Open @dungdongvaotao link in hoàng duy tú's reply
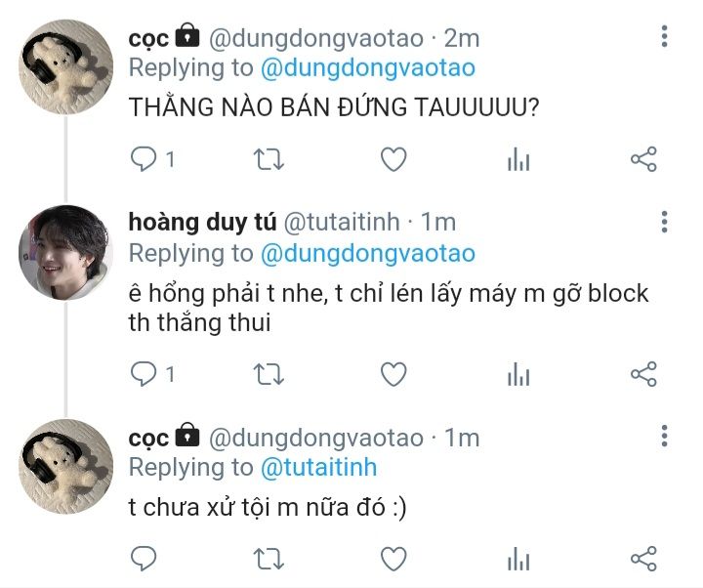 [368, 253]
